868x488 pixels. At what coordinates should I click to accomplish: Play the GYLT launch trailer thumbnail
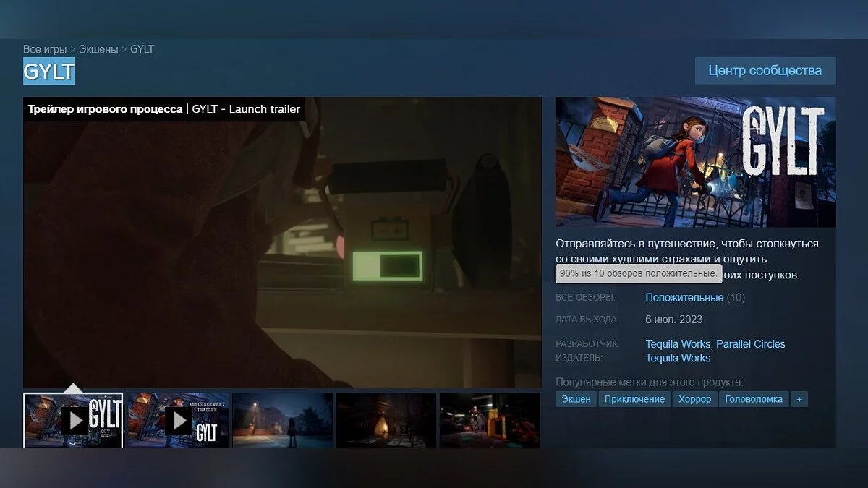point(73,420)
